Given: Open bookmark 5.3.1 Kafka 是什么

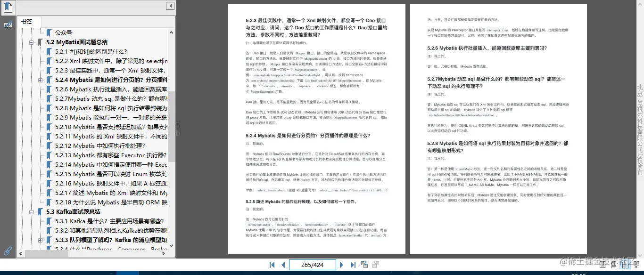Looking at the screenshot, I should click(109, 221).
